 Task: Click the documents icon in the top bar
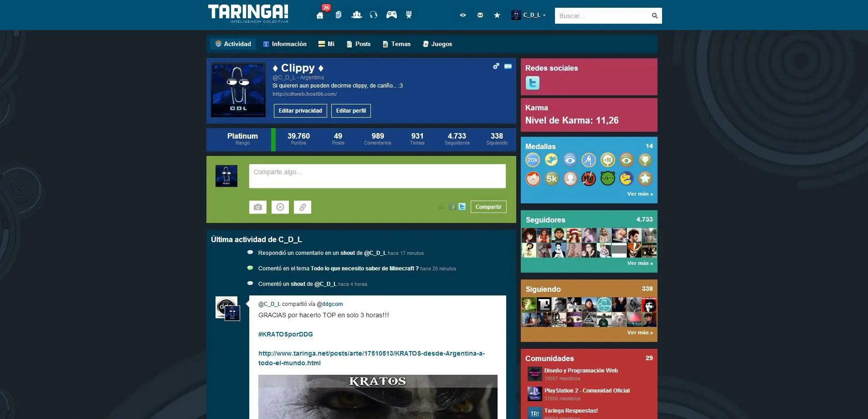click(338, 15)
